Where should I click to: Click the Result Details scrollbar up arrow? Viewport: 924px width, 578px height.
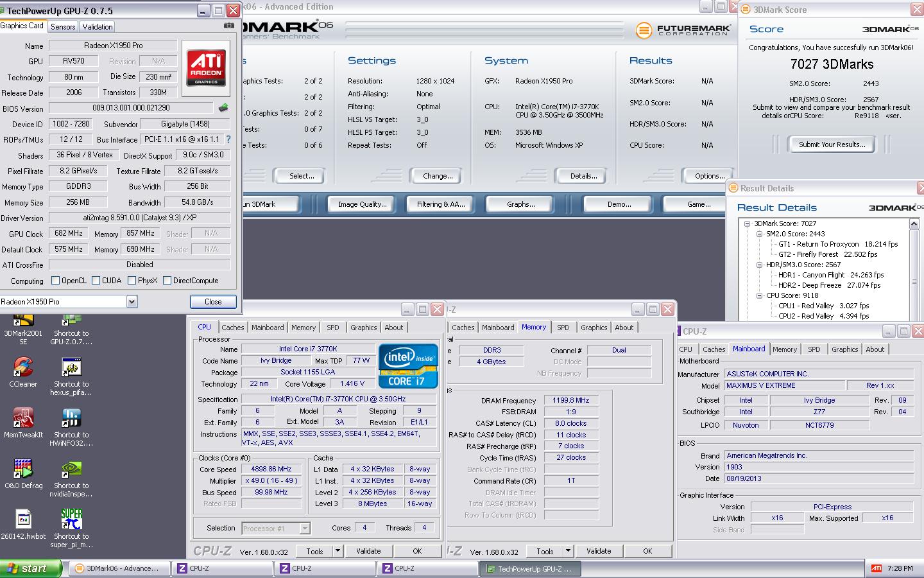click(914, 224)
